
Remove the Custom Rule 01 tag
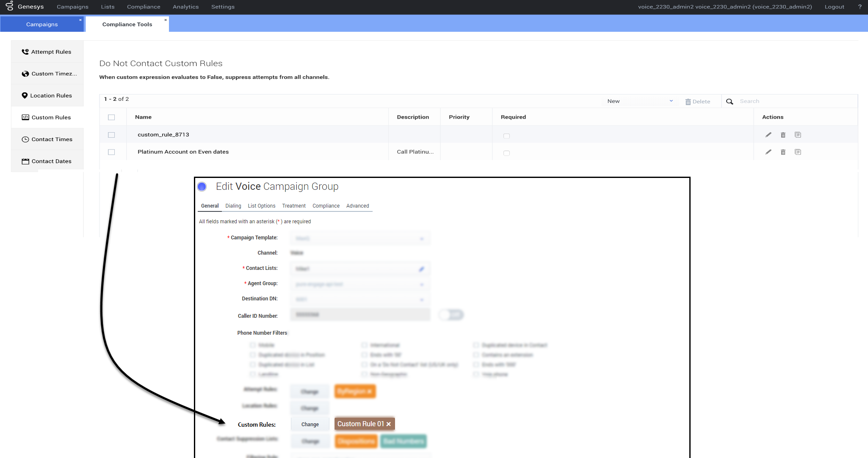(x=389, y=424)
